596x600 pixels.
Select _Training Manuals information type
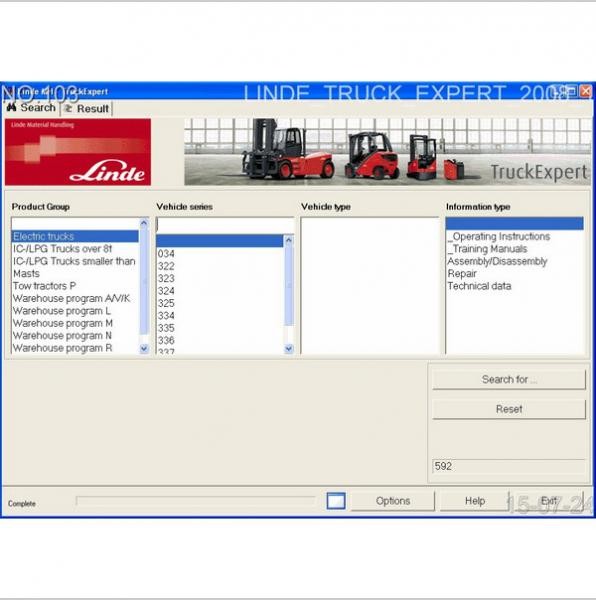tap(515, 249)
